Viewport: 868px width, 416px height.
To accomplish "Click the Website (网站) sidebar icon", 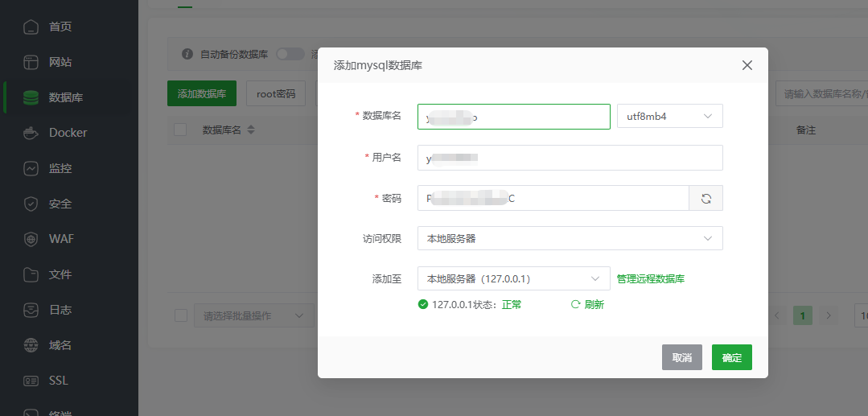I will 31,62.
